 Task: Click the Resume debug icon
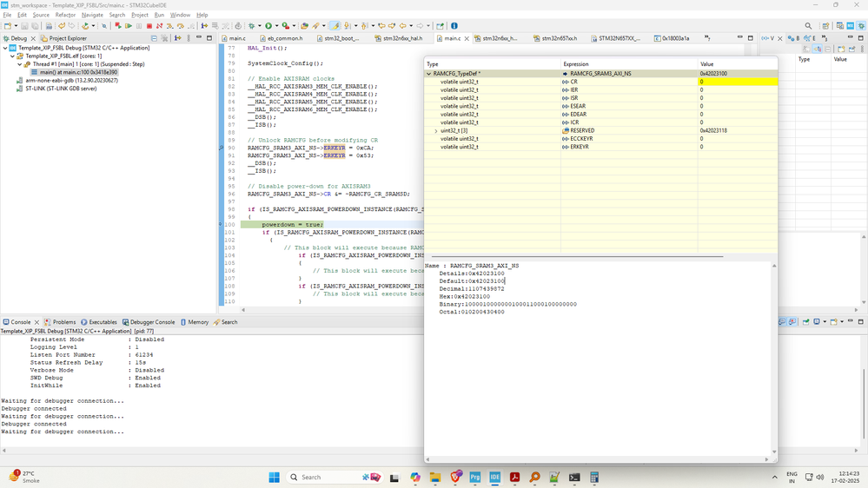129,26
